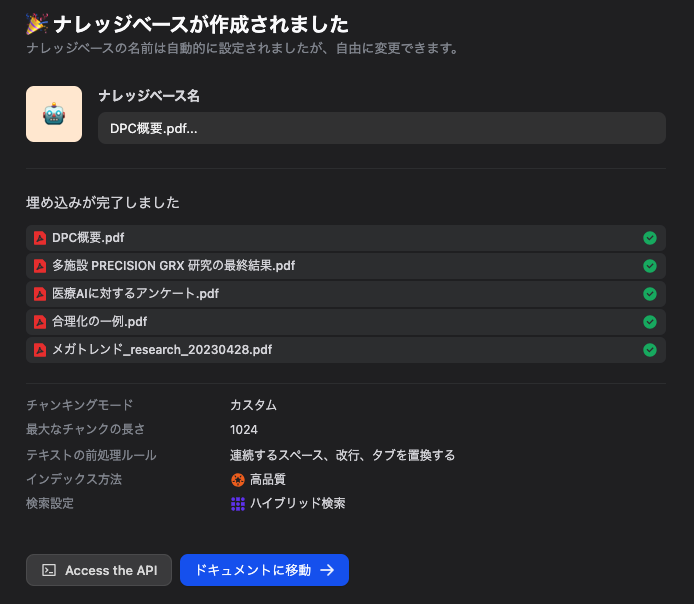
Task: Click the PDF icon beside 合理化の一例.pdf
Action: click(40, 322)
